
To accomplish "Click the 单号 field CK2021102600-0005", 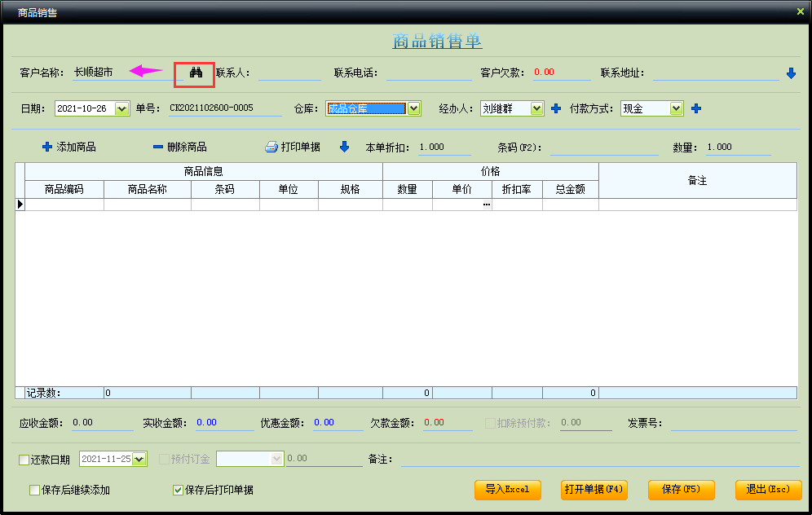I will tap(225, 108).
